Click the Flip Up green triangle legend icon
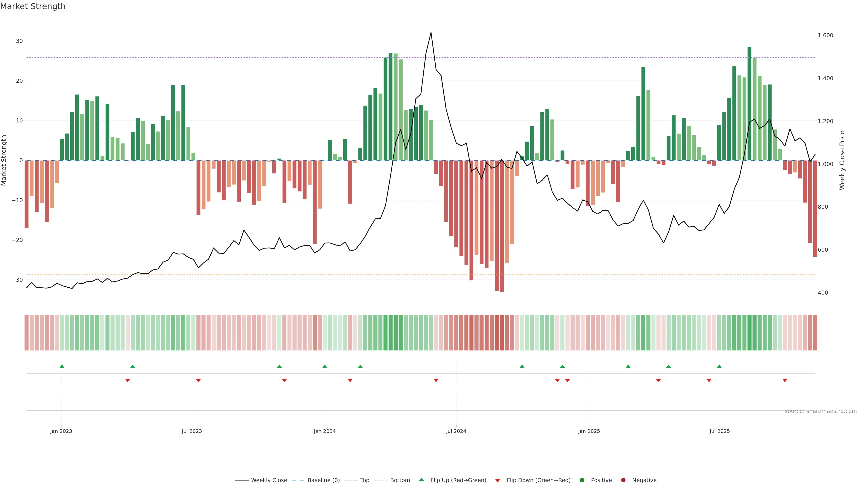This screenshot has width=868, height=488. [x=421, y=480]
